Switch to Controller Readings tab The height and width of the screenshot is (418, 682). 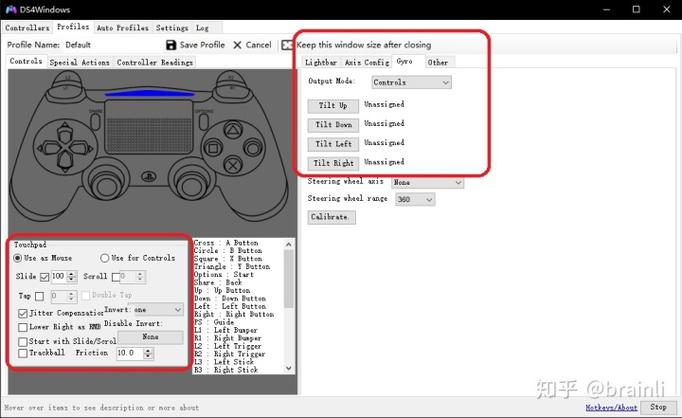154,63
